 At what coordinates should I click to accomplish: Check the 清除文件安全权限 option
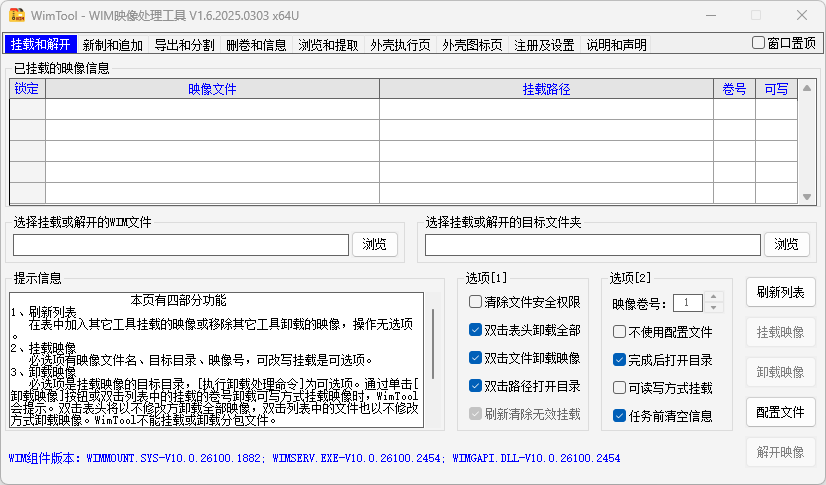475,302
